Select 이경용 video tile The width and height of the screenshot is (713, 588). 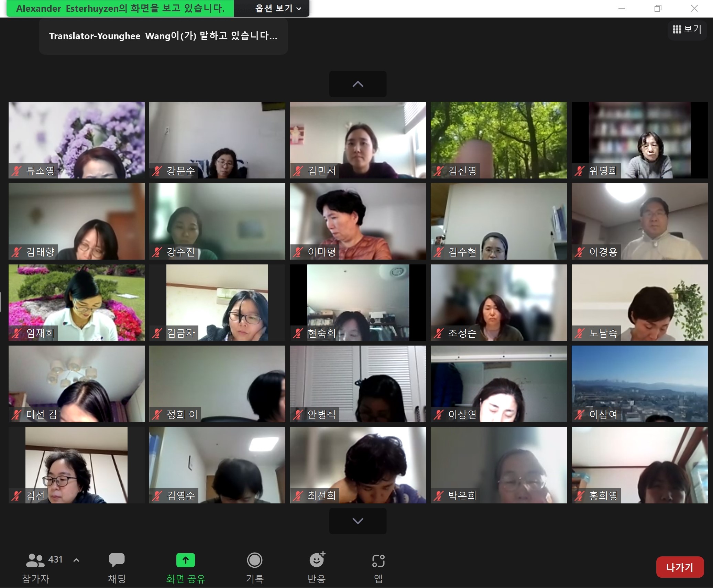[x=640, y=221]
